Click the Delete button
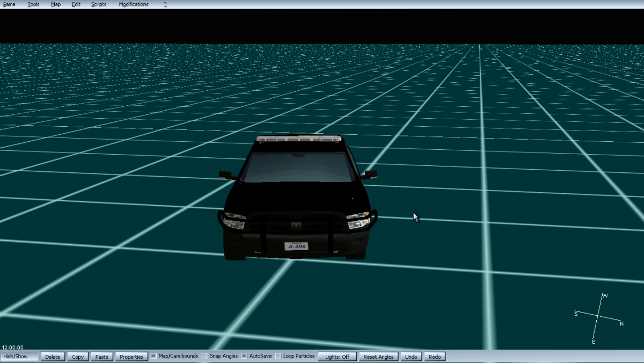 click(x=53, y=357)
